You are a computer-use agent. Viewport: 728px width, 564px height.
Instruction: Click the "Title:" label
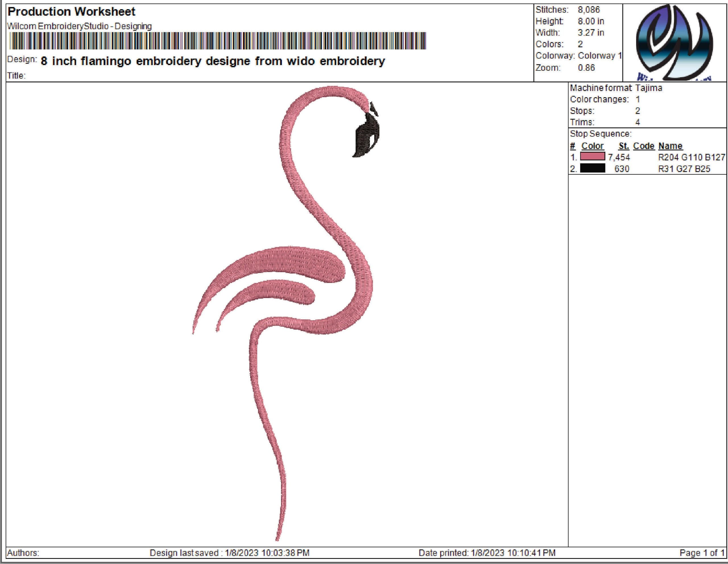pyautogui.click(x=16, y=76)
